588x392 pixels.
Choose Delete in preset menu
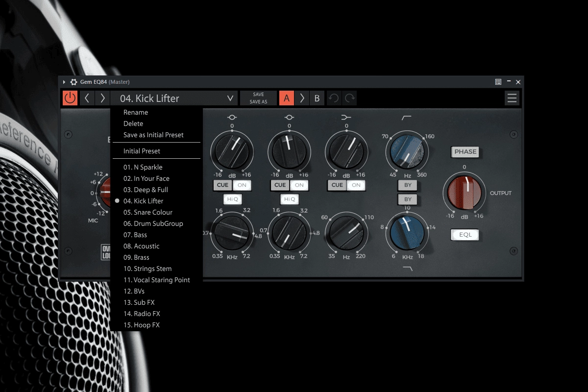pyautogui.click(x=133, y=123)
